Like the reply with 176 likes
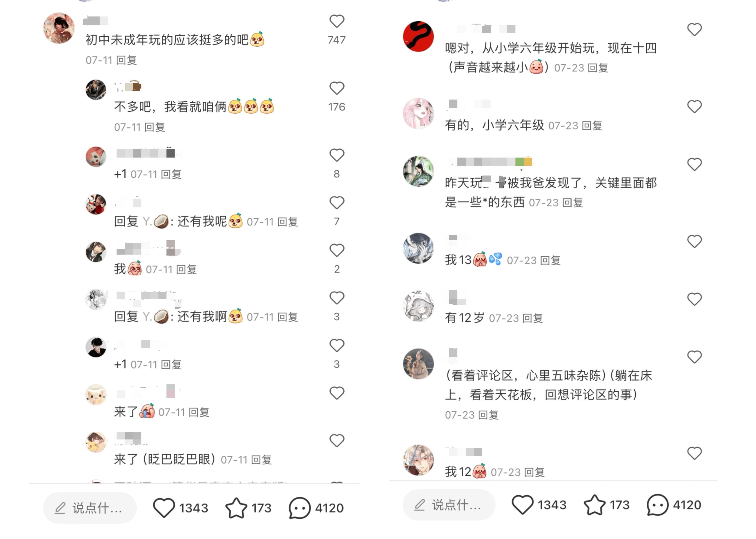Viewport: 756px width, 539px height. point(336,88)
